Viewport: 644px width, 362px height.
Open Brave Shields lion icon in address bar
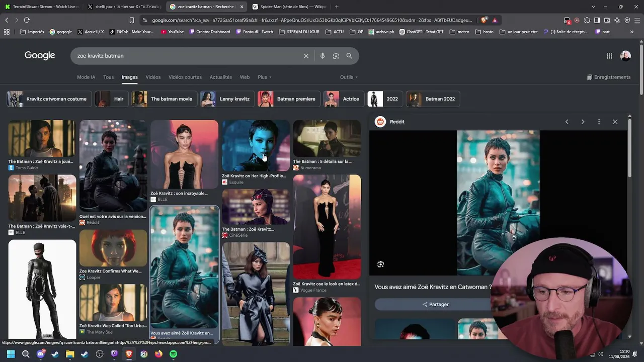pos(484,20)
